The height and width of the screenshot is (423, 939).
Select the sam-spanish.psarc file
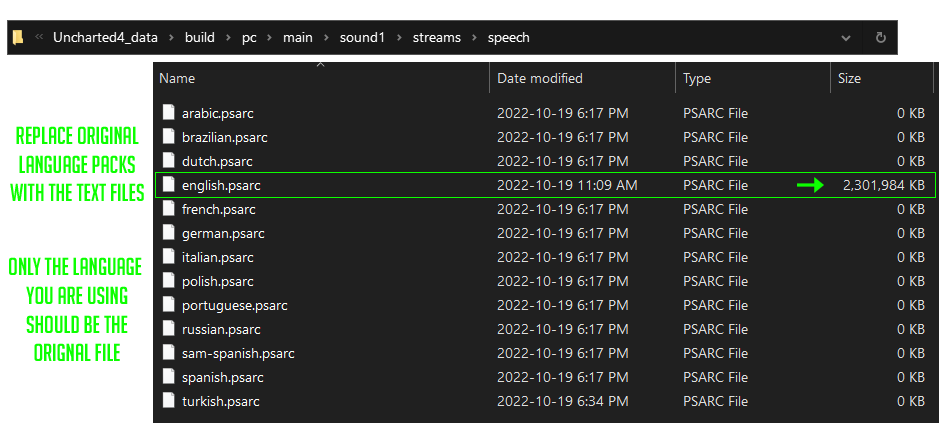pos(238,353)
